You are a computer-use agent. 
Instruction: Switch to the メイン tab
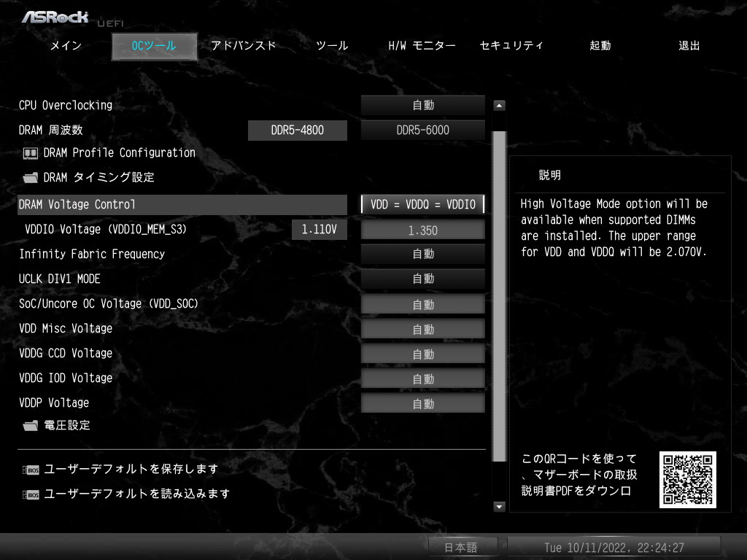[66, 46]
